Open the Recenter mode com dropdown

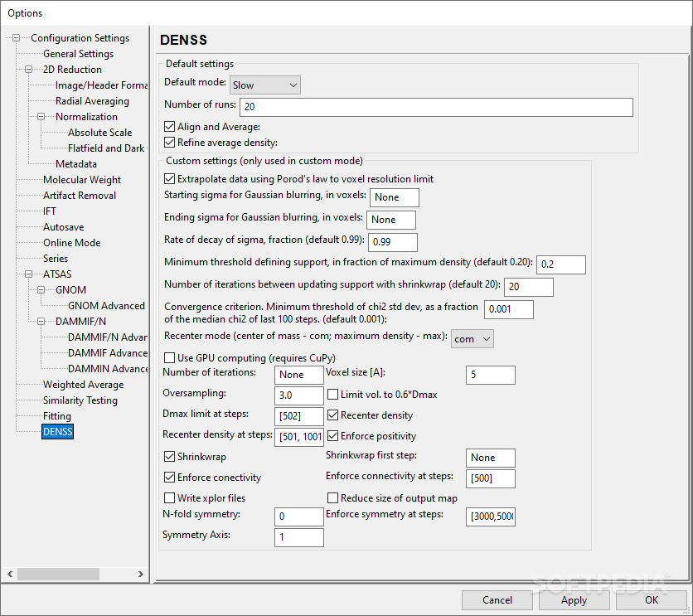pos(472,339)
